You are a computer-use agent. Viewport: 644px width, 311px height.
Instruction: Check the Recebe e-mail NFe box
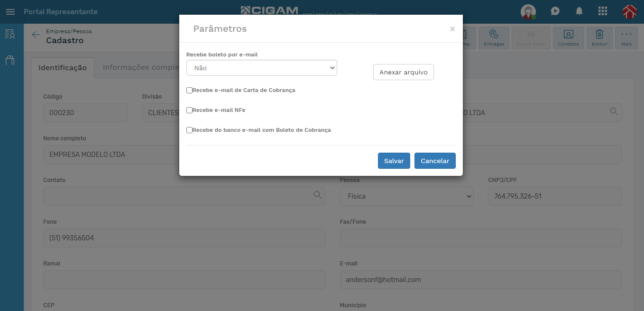tap(190, 110)
